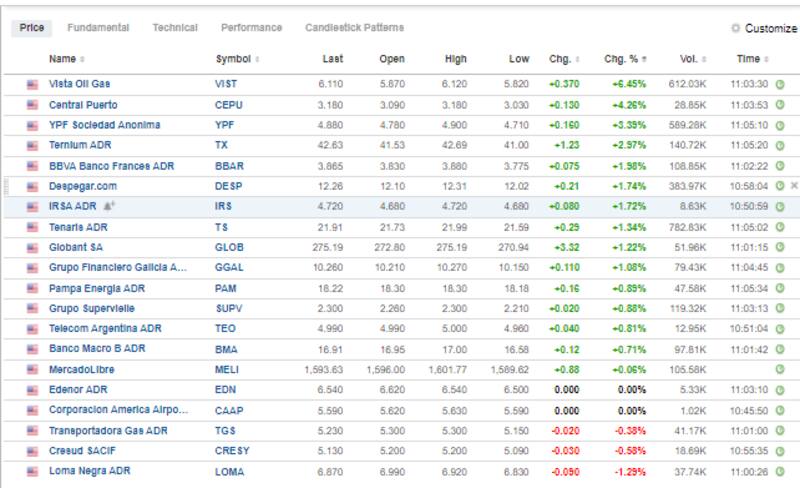Viewport: 800px width, 488px height.
Task: Click the alert bell icon beside IRSA ADR
Action: [x=107, y=206]
